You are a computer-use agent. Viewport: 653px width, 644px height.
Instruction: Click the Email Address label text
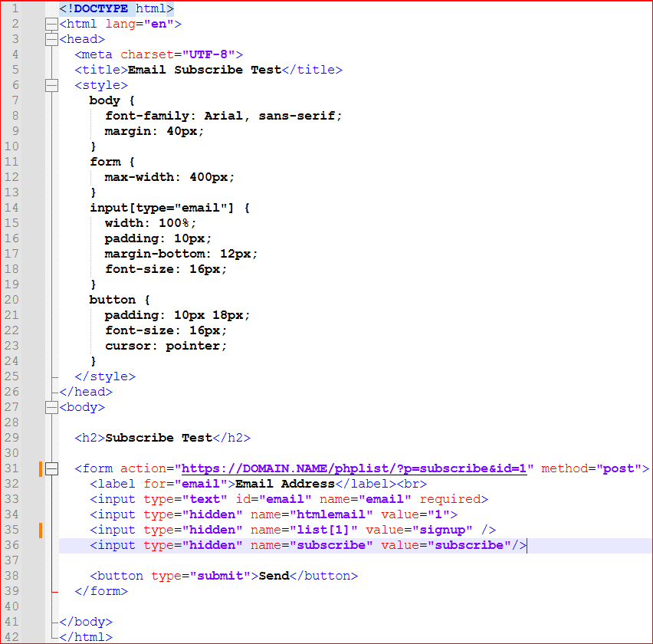284,484
